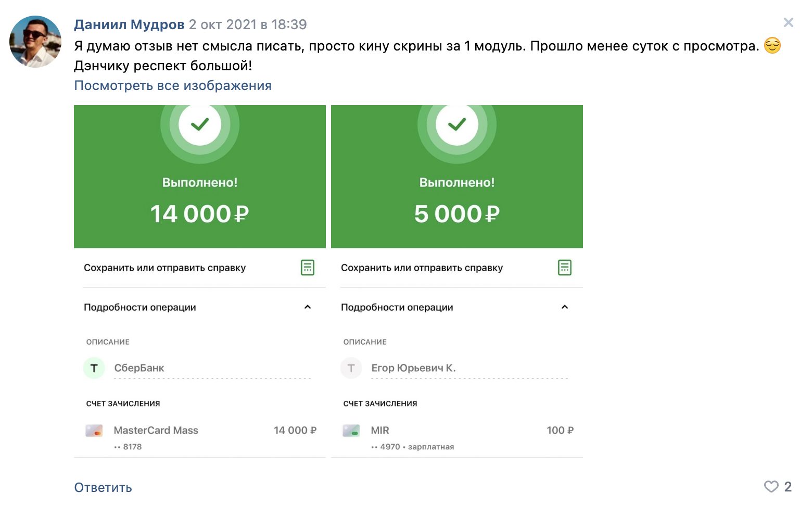Collapse Подробности операции chevron in 14 000 ₽ receipt
The width and height of the screenshot is (812, 505).
coord(308,307)
